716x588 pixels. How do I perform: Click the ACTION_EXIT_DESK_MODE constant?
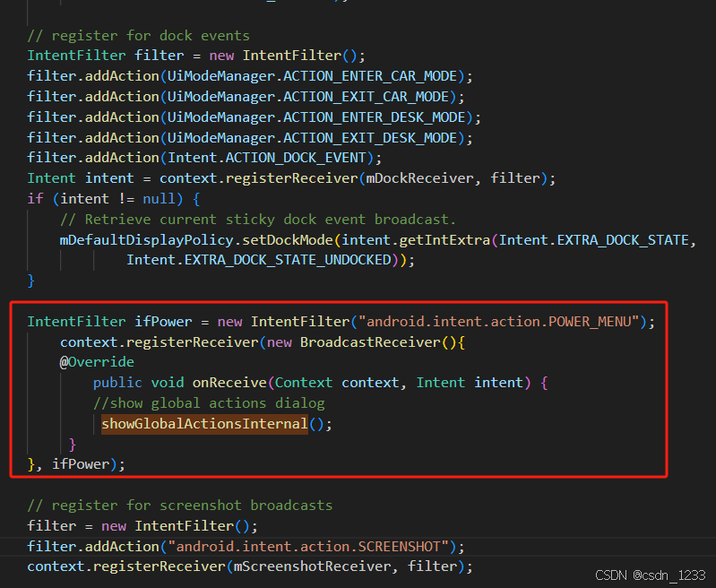click(370, 137)
